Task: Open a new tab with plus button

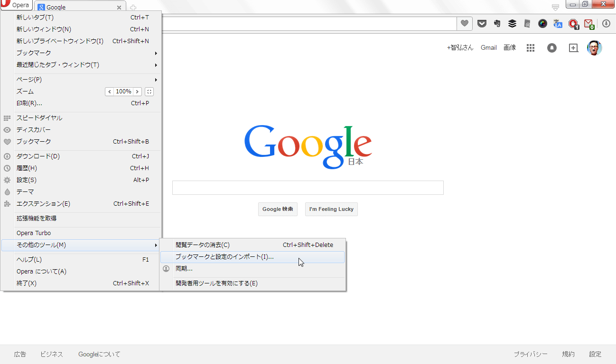Action: click(133, 8)
